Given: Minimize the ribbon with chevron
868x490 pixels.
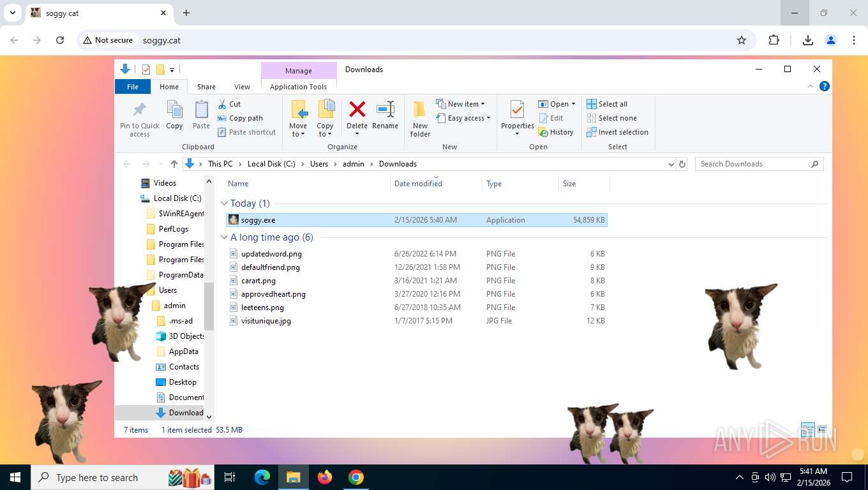Looking at the screenshot, I should [811, 86].
